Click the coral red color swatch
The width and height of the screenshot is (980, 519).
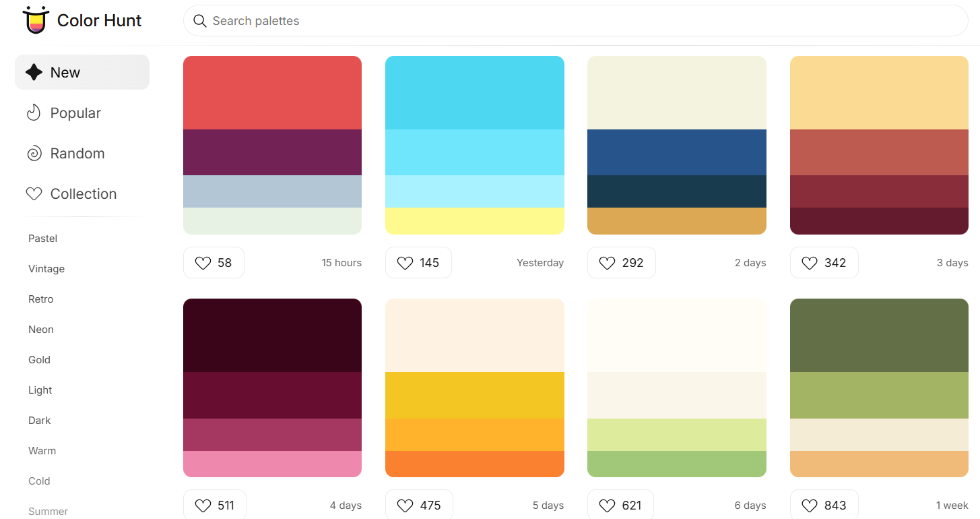pyautogui.click(x=272, y=93)
